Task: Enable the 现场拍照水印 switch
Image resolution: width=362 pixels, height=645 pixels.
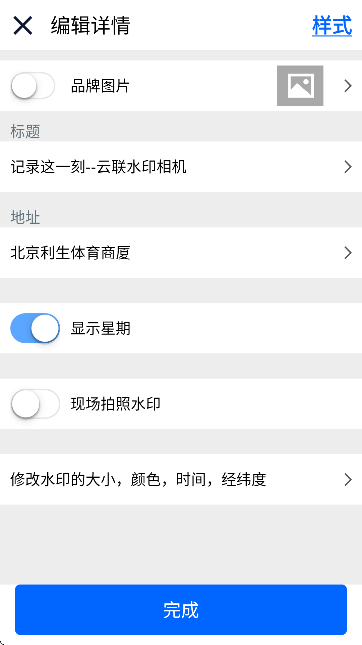Action: [35, 404]
